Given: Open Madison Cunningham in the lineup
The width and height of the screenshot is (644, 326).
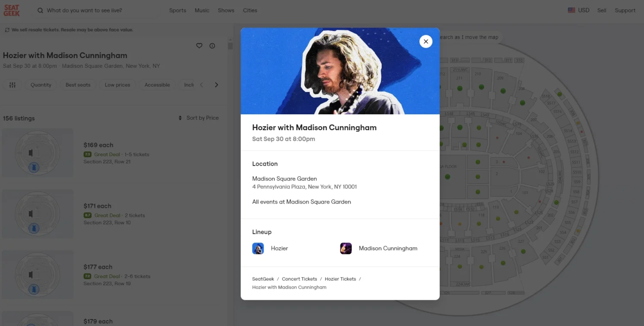Looking at the screenshot, I should pyautogui.click(x=388, y=248).
